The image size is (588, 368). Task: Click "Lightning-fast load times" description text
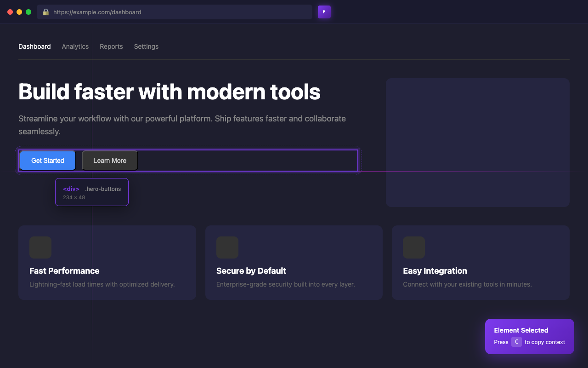(x=102, y=284)
